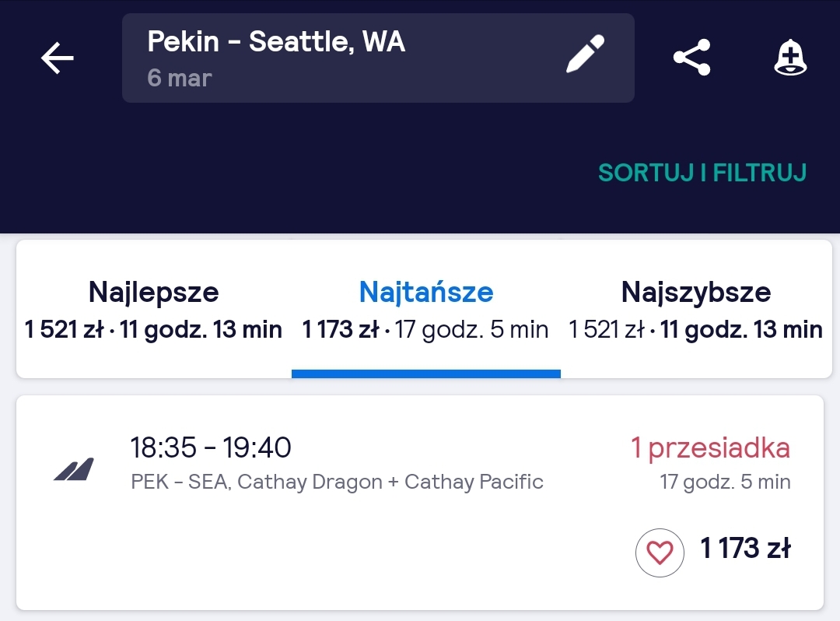Tap the 6 mar date text
The height and width of the screenshot is (621, 840).
(180, 79)
